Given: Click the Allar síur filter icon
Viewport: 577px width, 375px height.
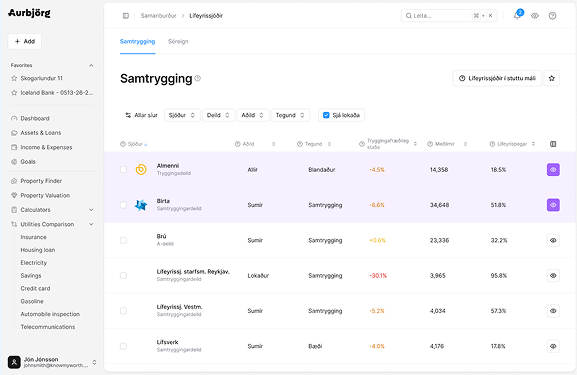Looking at the screenshot, I should [x=128, y=115].
